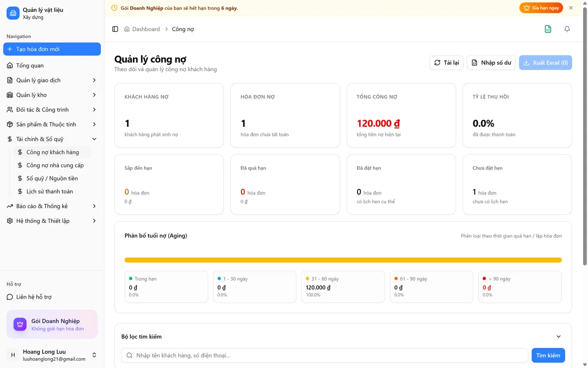Click the user avatar letter H
This screenshot has width=588, height=368.
[13, 355]
